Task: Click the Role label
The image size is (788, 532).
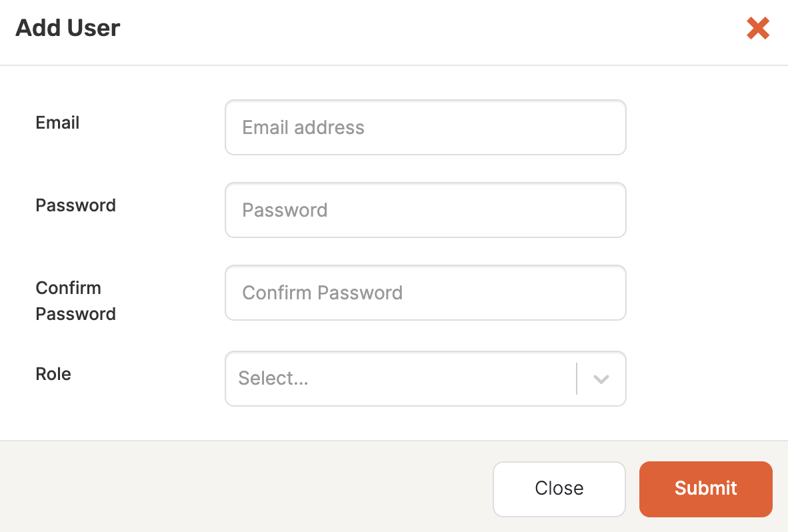Action: pyautogui.click(x=53, y=374)
